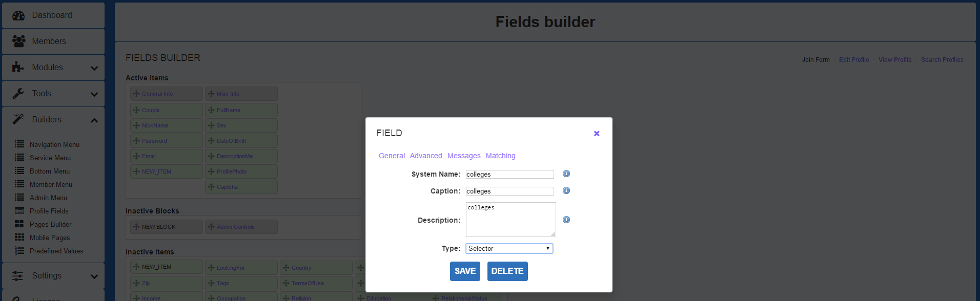
Task: Open Pages Builder in sidebar
Action: [50, 224]
